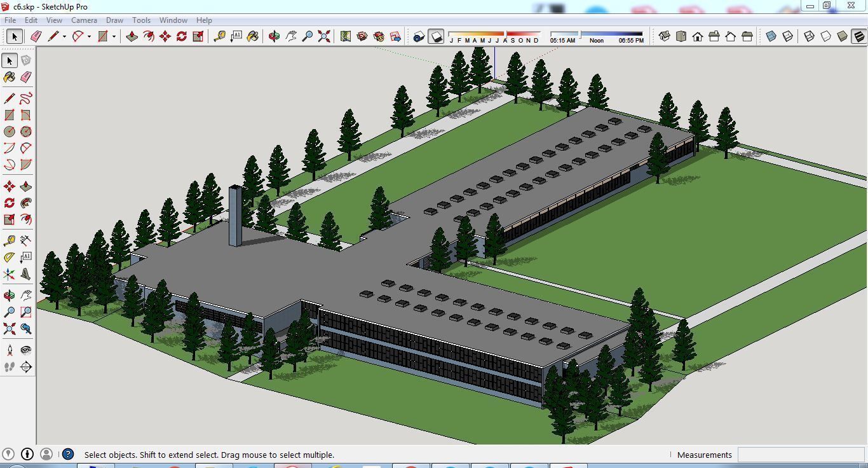Switch to the Right view
This screenshot has width=868, height=468.
[x=714, y=36]
